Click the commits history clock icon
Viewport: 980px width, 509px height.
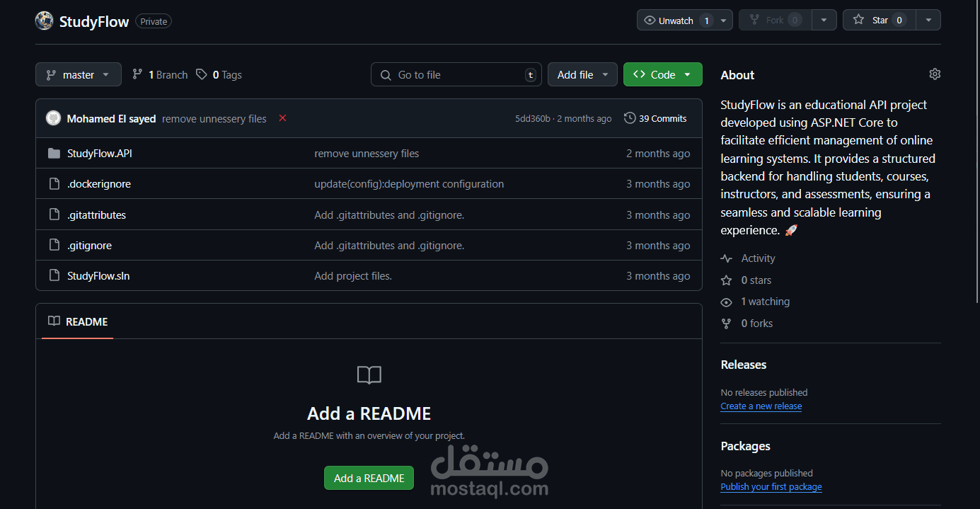tap(630, 118)
